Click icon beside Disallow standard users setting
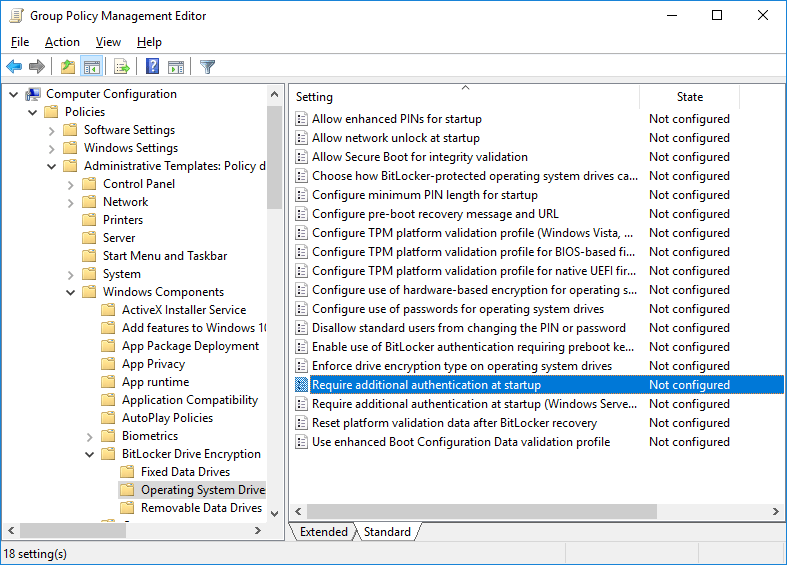This screenshot has height=565, width=787. tap(301, 328)
